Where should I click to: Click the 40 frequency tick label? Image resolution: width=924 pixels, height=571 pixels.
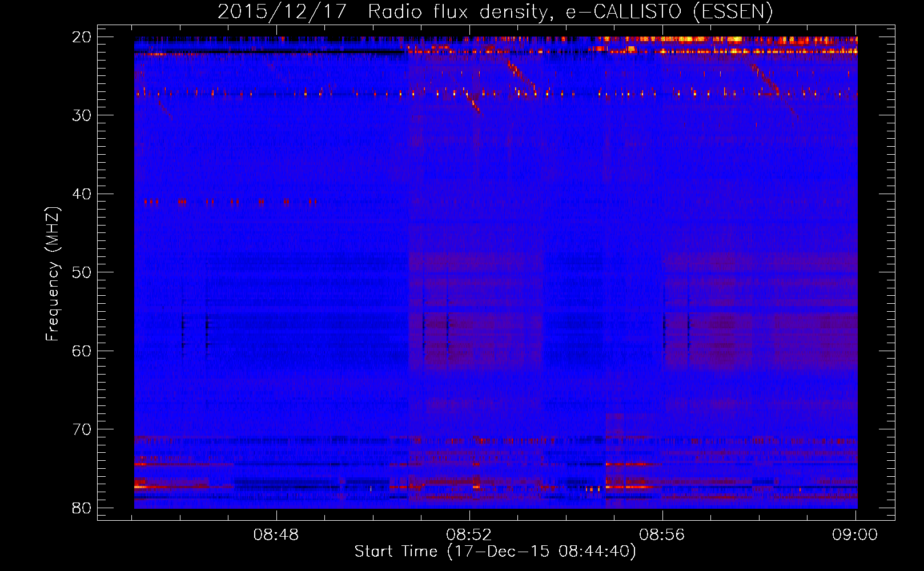click(82, 194)
